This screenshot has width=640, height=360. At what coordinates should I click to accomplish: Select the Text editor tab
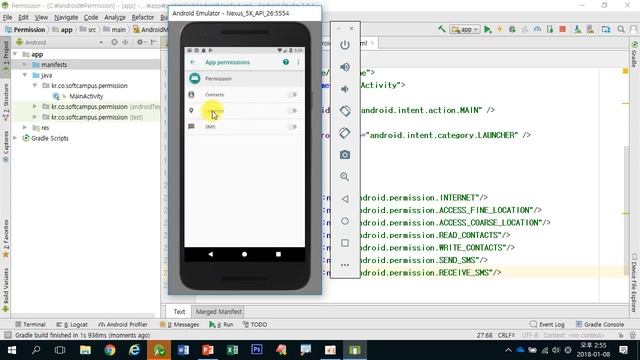click(179, 311)
